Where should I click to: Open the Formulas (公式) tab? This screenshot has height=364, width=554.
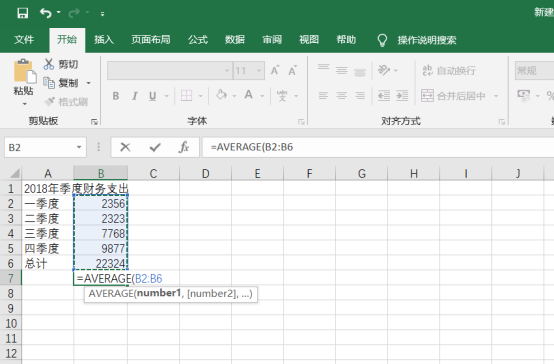click(x=198, y=40)
